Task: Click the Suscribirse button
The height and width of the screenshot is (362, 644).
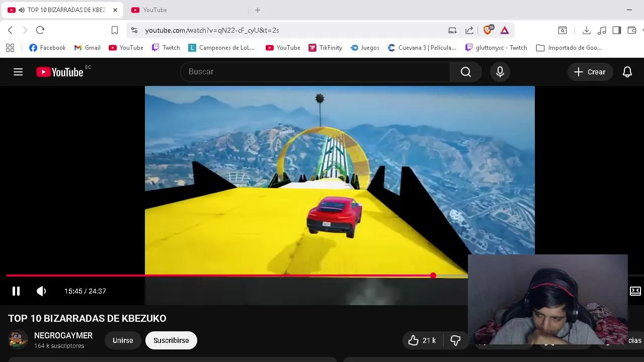Action: coord(171,340)
